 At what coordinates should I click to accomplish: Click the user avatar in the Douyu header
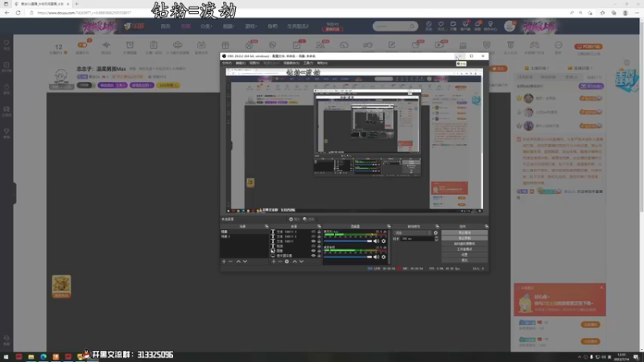click(x=510, y=26)
